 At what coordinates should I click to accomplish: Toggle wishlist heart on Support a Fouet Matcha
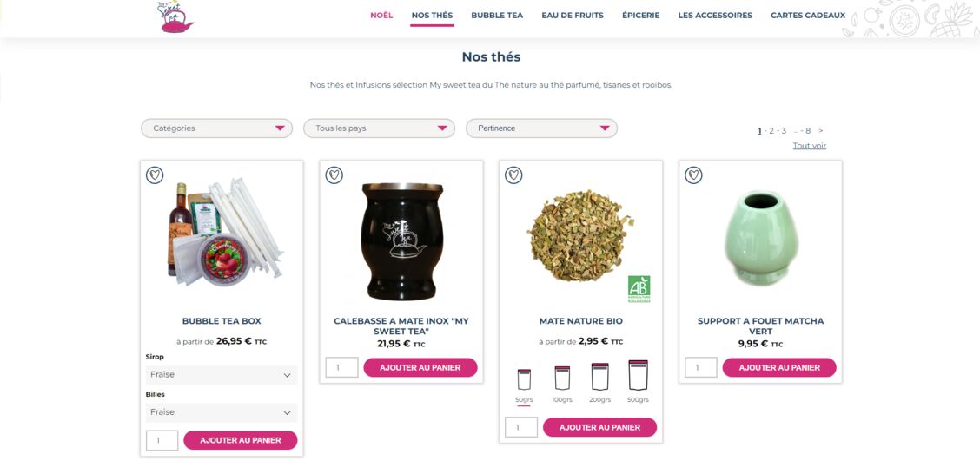pyautogui.click(x=694, y=174)
